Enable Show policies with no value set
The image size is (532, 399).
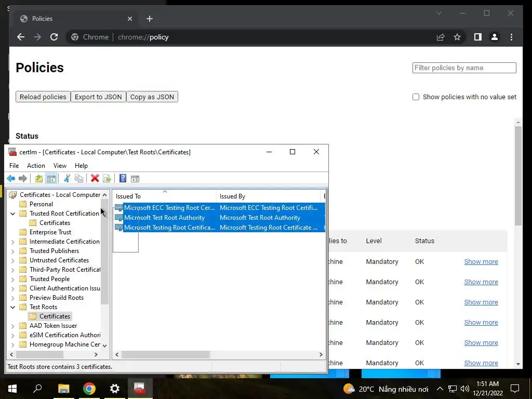coord(416,97)
